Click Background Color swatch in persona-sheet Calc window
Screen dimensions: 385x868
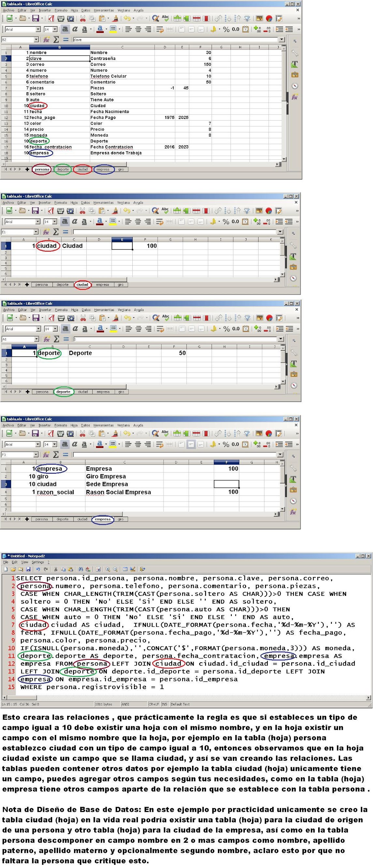tap(113, 29)
